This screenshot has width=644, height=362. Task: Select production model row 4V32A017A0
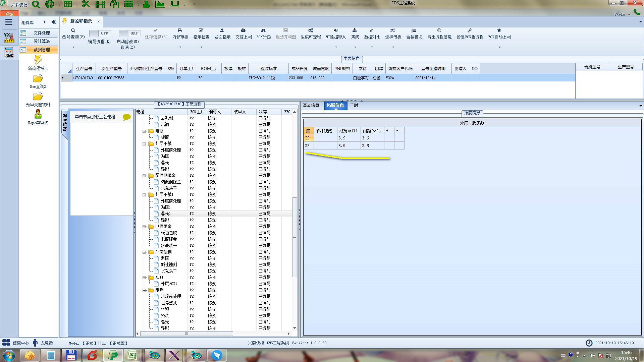coord(318,78)
